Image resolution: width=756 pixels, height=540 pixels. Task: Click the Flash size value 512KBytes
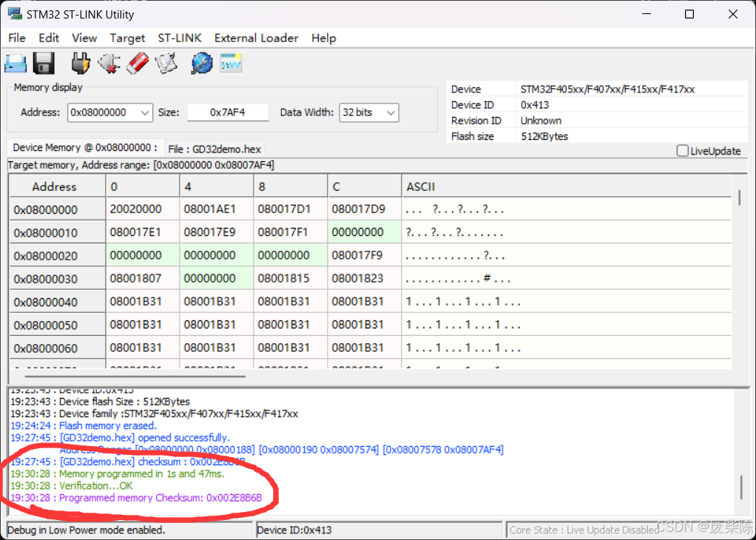coord(544,136)
